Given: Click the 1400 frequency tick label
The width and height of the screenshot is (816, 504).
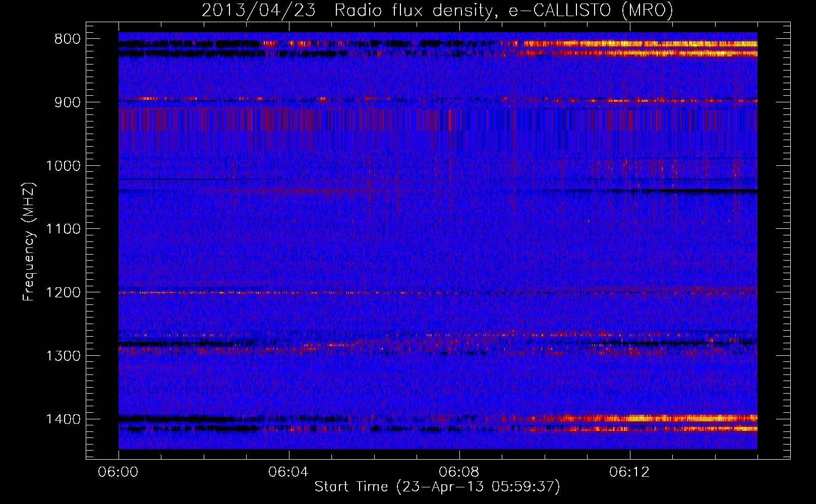Looking at the screenshot, I should pyautogui.click(x=63, y=419).
